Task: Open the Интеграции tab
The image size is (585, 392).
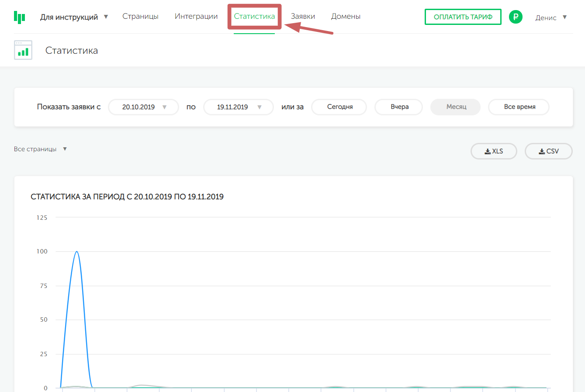Action: coord(196,17)
